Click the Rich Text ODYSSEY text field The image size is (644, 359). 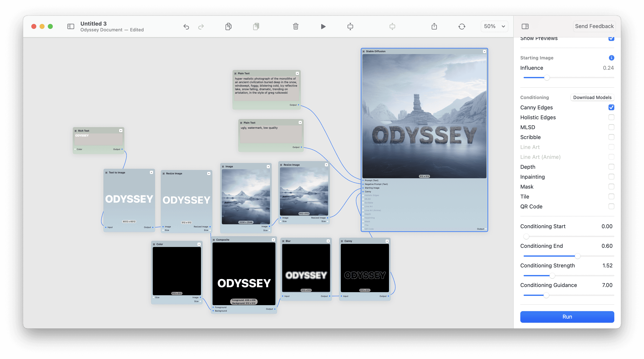pyautogui.click(x=99, y=139)
